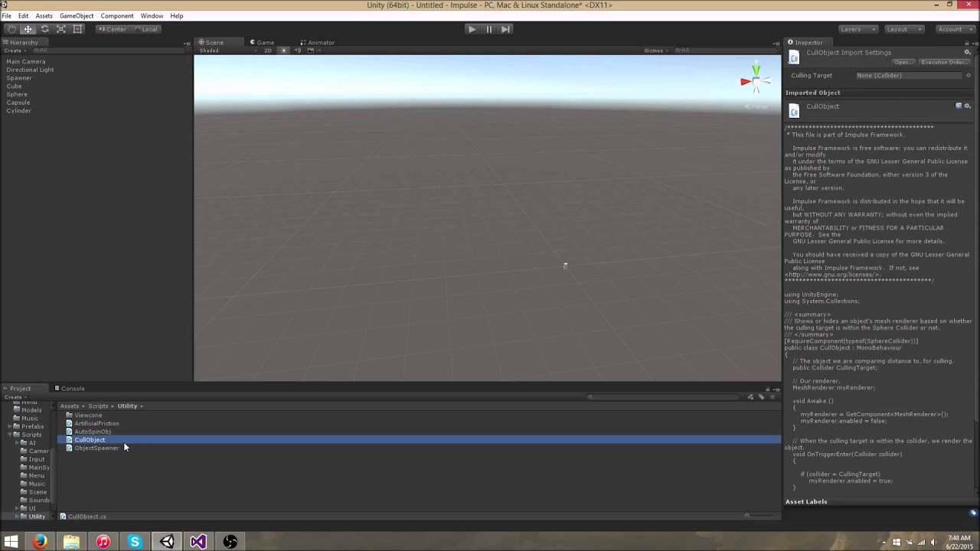Click the Open... button in Inspector
980x551 pixels.
point(903,62)
